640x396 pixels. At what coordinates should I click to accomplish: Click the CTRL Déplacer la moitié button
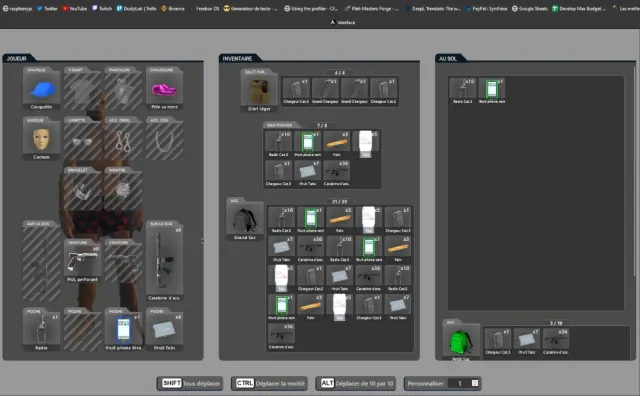(x=269, y=383)
